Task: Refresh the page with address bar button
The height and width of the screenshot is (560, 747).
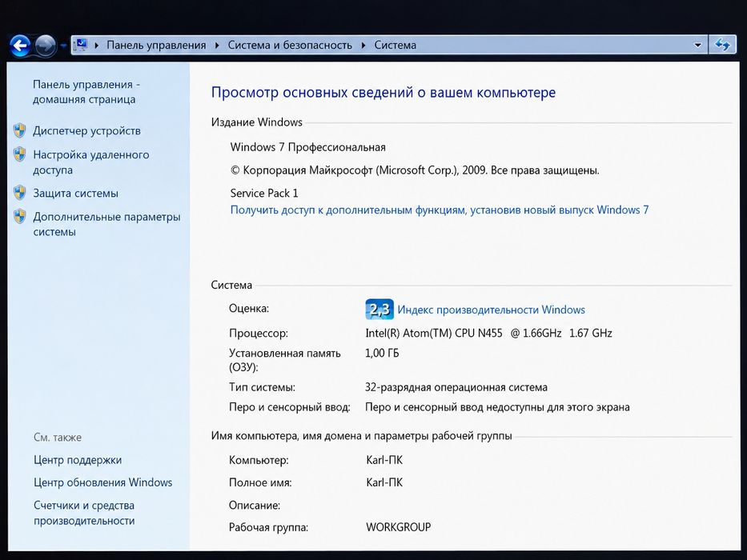Action: pyautogui.click(x=722, y=46)
